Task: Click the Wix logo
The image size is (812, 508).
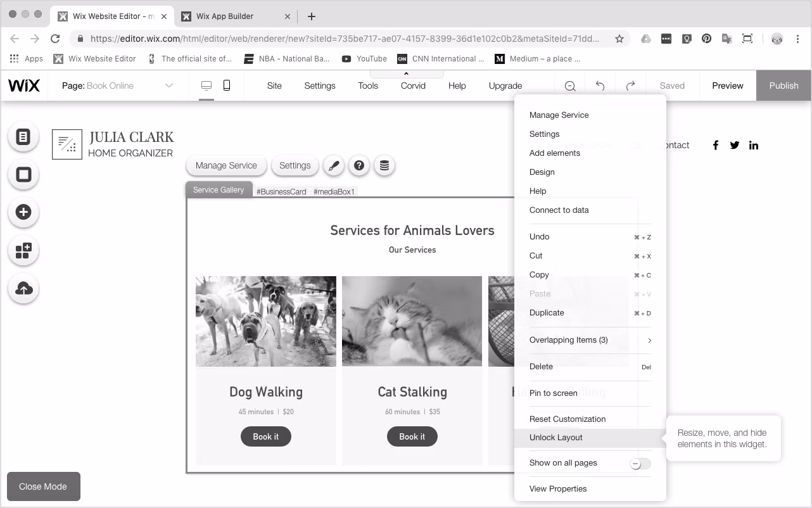Action: coord(24,86)
